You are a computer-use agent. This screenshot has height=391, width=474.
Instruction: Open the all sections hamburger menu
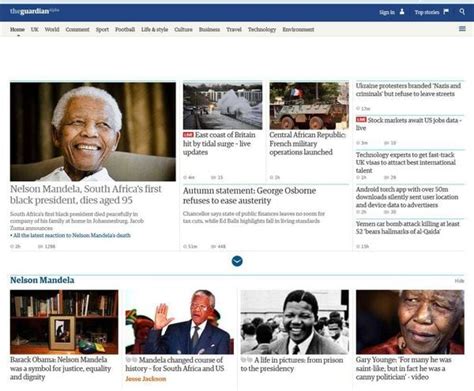pos(462,29)
